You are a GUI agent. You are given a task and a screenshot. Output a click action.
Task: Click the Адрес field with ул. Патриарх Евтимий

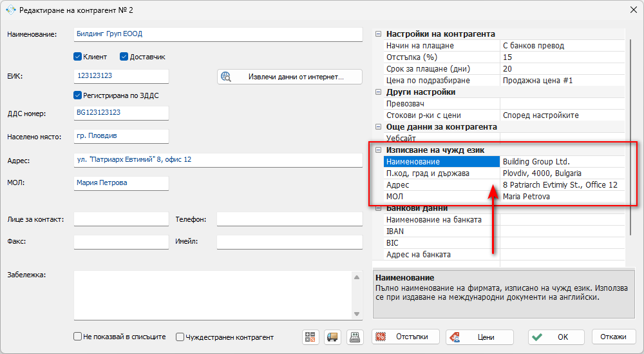click(218, 160)
